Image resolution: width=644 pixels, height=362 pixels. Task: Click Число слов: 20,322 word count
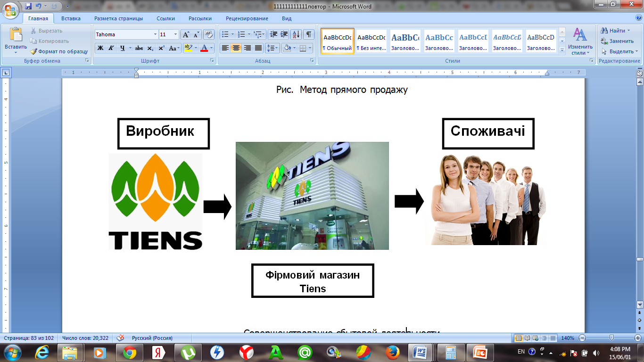85,338
